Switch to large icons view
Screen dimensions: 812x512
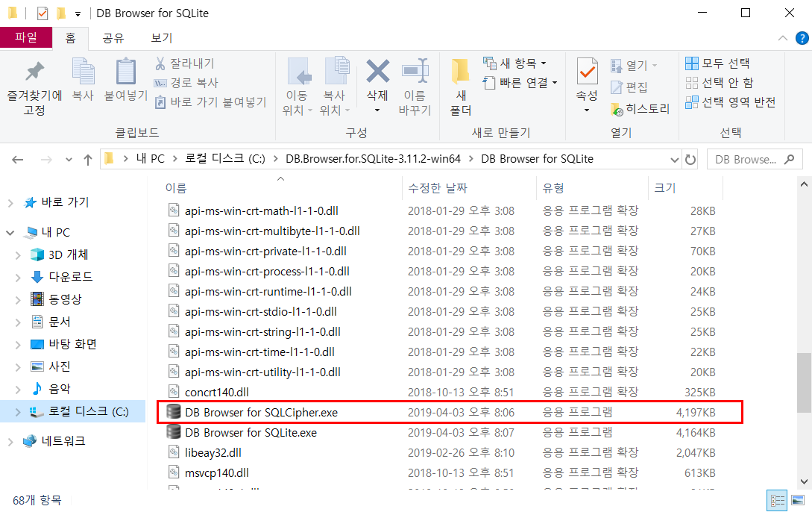point(798,501)
